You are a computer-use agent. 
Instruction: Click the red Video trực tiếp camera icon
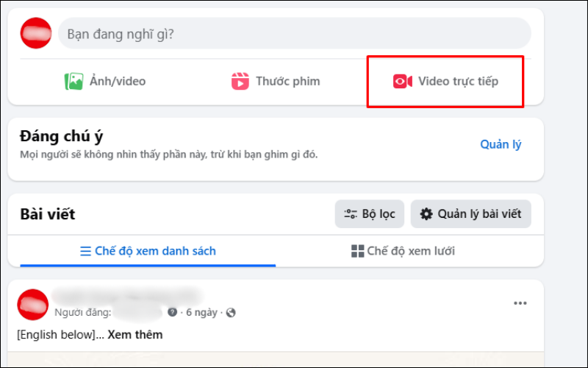403,82
